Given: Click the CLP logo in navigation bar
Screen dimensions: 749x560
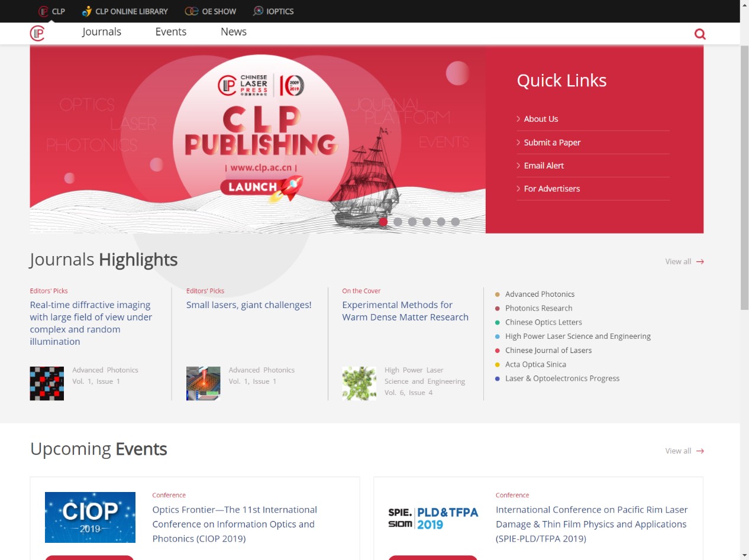Looking at the screenshot, I should click(x=37, y=33).
